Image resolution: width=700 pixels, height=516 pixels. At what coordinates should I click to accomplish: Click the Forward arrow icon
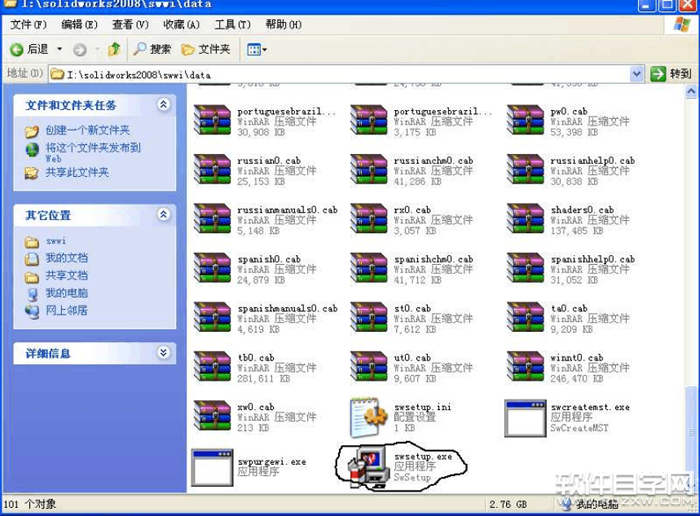coord(79,50)
